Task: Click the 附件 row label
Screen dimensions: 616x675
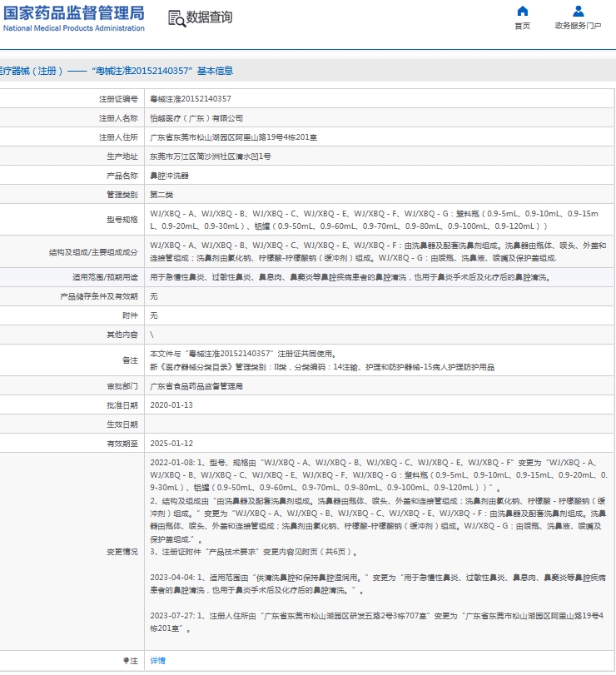Action: (130, 315)
